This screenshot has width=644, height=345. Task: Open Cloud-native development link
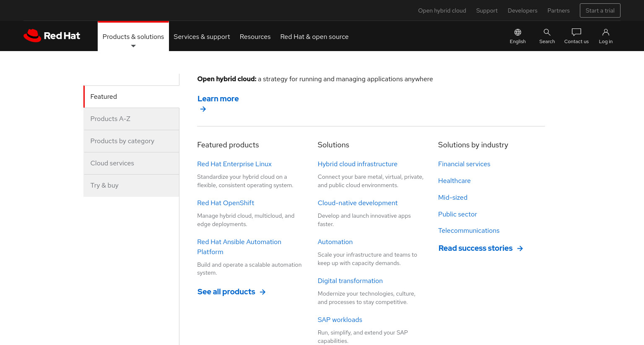click(358, 203)
